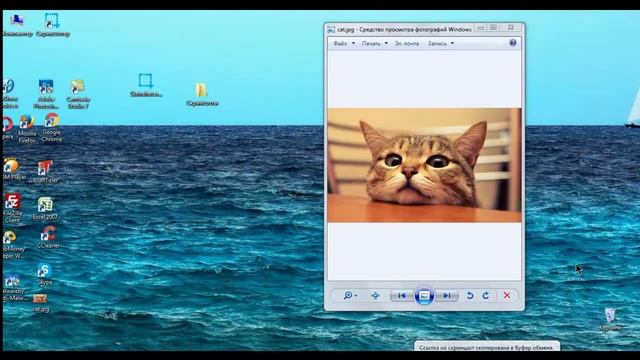
Task: Select the CCleaner desktop shortcut
Action: click(x=48, y=237)
